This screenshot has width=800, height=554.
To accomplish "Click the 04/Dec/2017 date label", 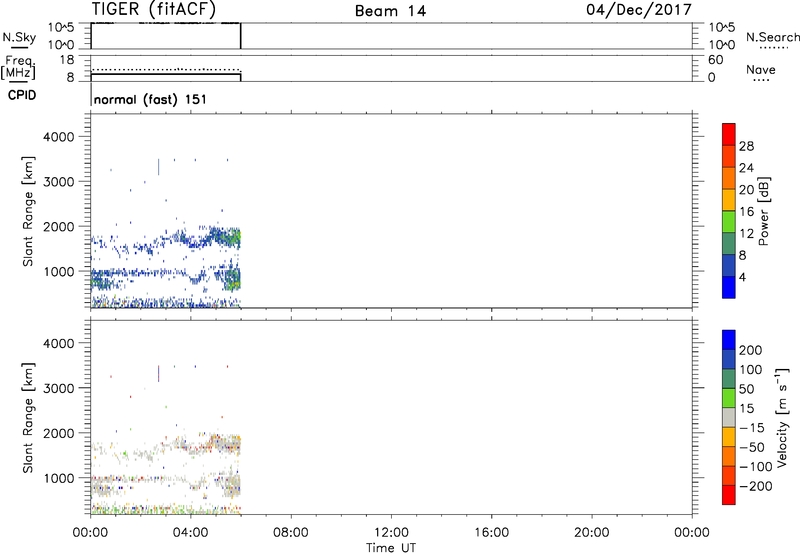I will click(x=638, y=10).
